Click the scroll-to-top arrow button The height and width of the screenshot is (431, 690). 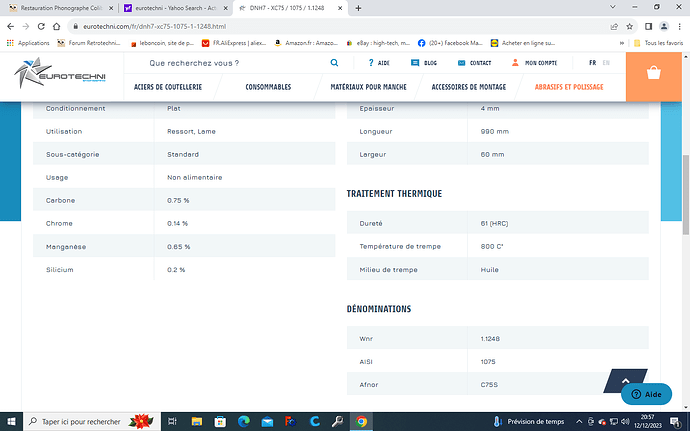click(x=625, y=382)
